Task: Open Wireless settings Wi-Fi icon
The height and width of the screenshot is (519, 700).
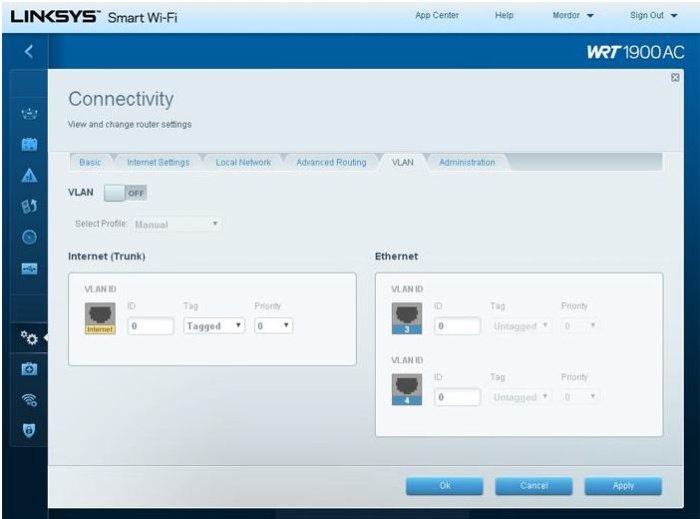Action: 29,400
